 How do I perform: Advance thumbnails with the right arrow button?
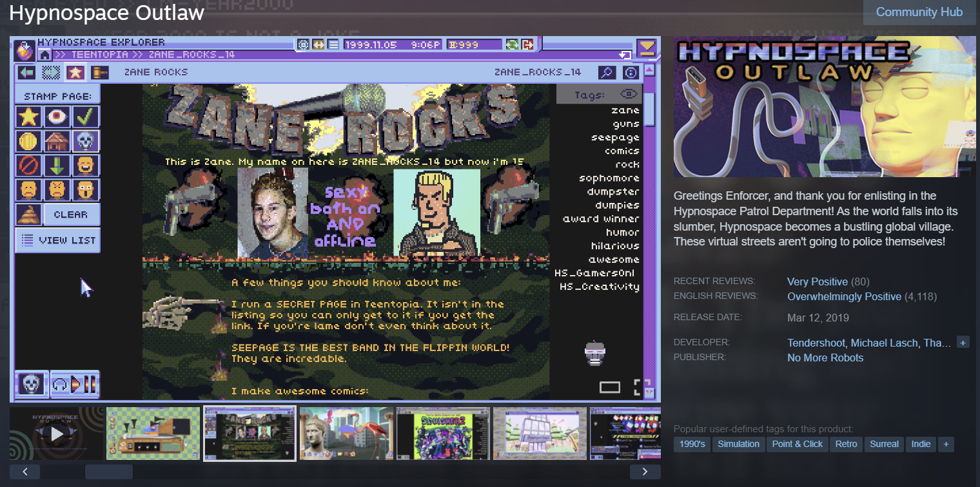645,472
